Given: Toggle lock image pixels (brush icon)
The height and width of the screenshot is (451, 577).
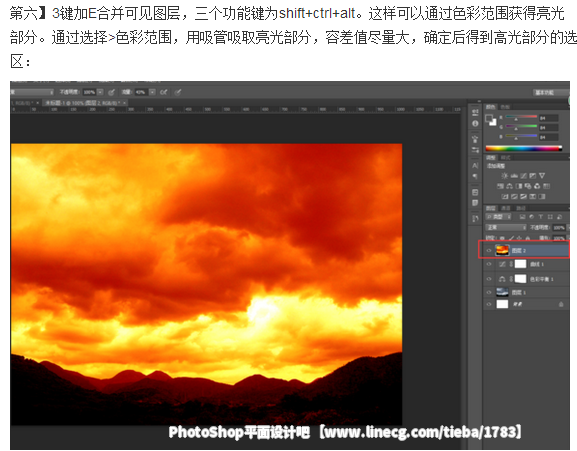Looking at the screenshot, I should (x=511, y=238).
